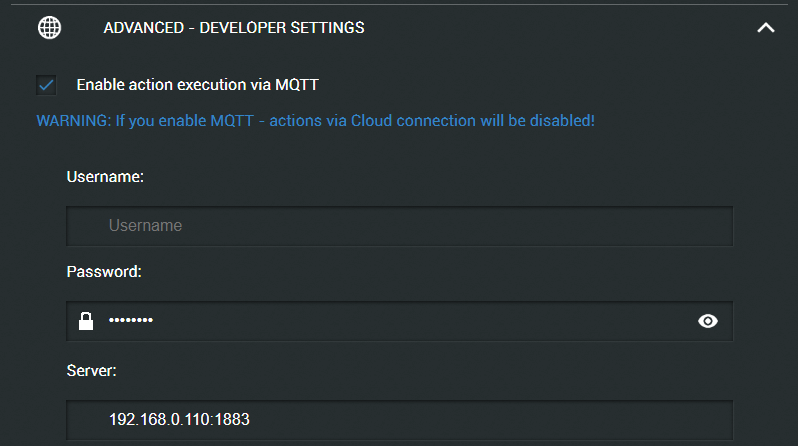Click the lock icon in Password field
The width and height of the screenshot is (798, 446).
(86, 321)
